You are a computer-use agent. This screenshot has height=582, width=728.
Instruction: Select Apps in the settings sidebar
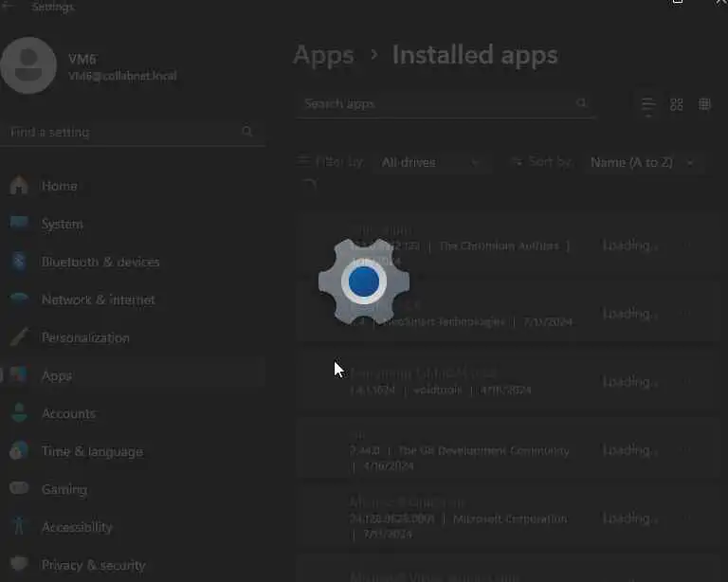(133, 375)
